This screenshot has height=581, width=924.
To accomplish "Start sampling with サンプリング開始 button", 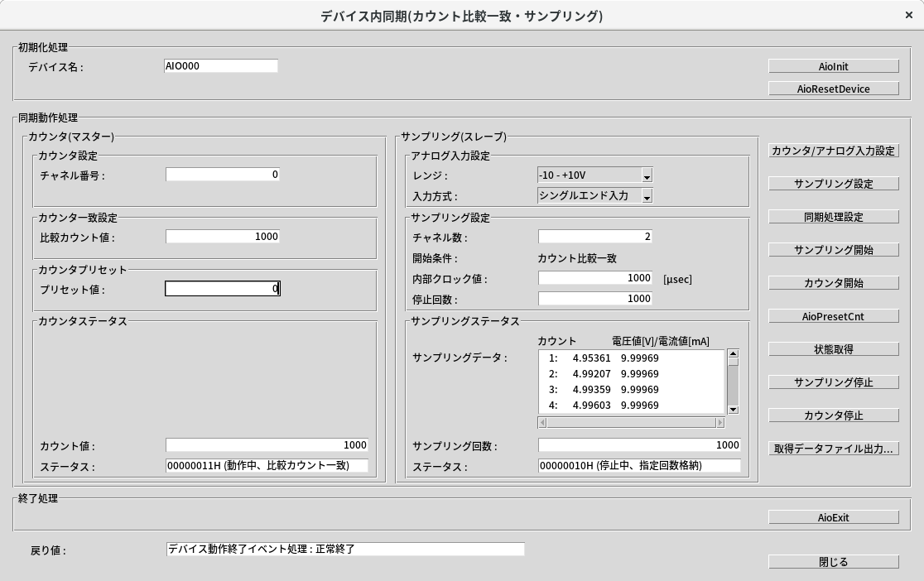I will click(x=833, y=250).
